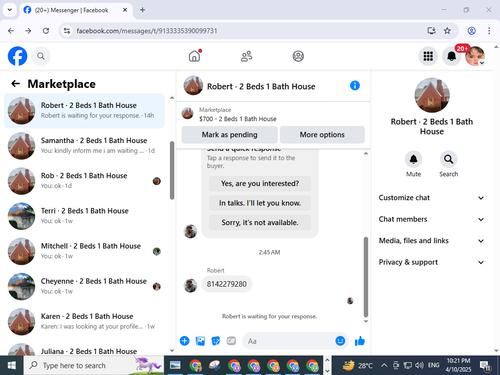Click the weather 28°C taskbar widget
Viewport: 500px width, 375px height.
click(358, 365)
